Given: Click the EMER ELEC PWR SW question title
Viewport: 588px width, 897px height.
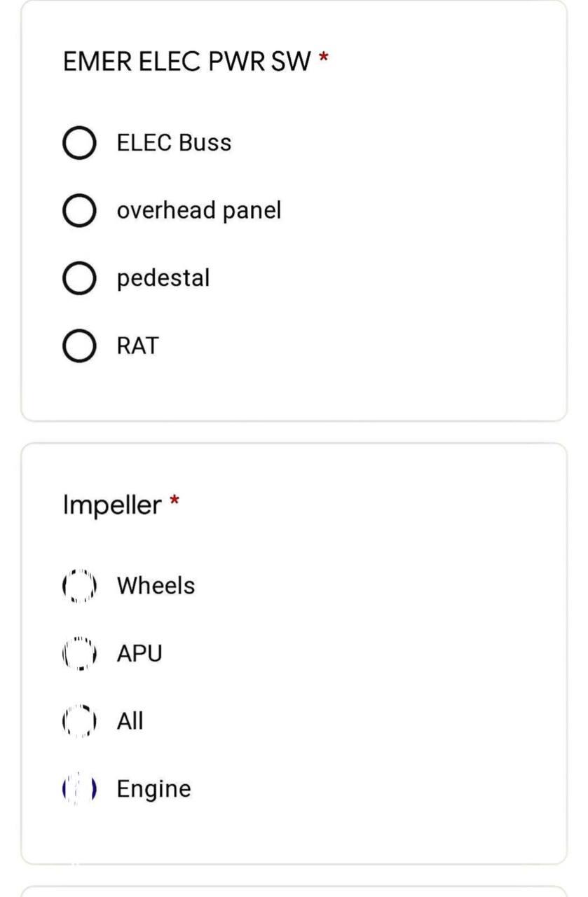Looking at the screenshot, I should click(x=189, y=62).
